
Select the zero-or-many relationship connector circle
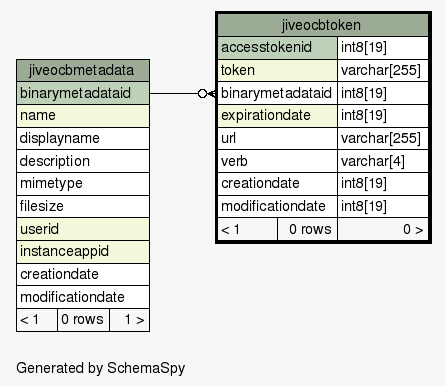pyautogui.click(x=202, y=94)
